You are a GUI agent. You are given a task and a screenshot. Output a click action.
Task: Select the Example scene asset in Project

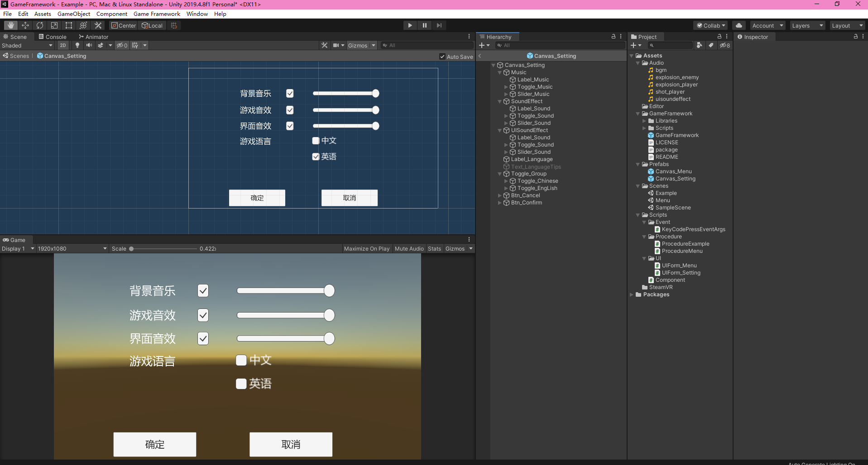point(666,193)
